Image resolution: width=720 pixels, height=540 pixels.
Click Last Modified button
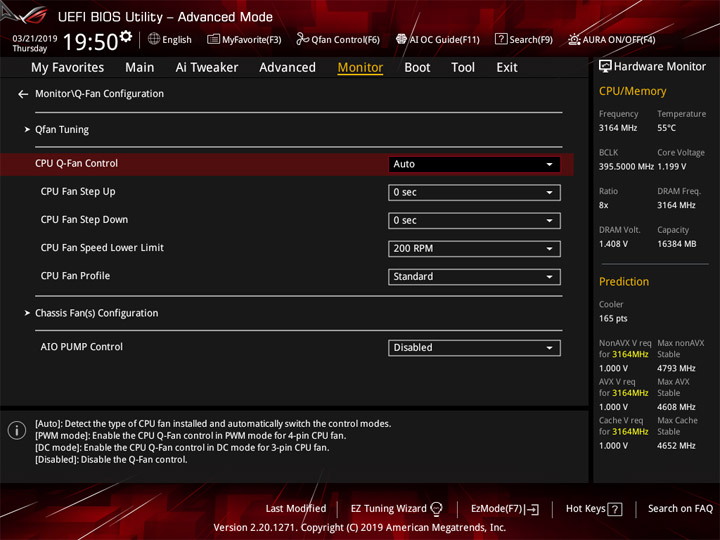point(296,508)
